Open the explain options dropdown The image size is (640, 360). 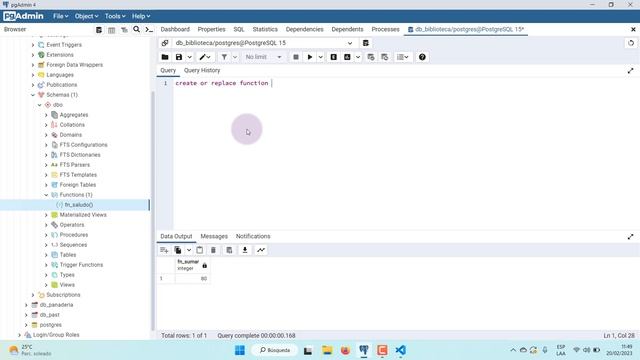(358, 57)
